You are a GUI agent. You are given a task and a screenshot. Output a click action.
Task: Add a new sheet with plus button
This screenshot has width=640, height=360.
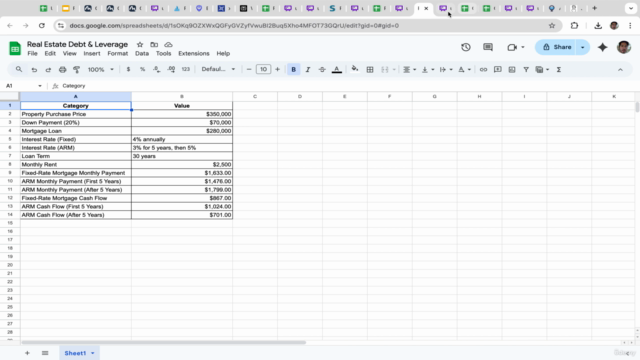pos(27,353)
